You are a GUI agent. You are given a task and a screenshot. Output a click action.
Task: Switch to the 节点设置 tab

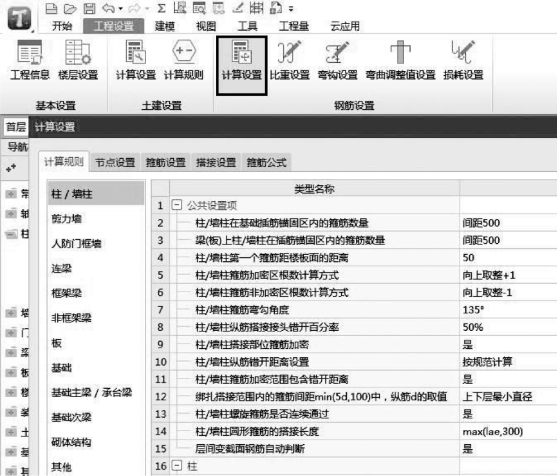(115, 162)
